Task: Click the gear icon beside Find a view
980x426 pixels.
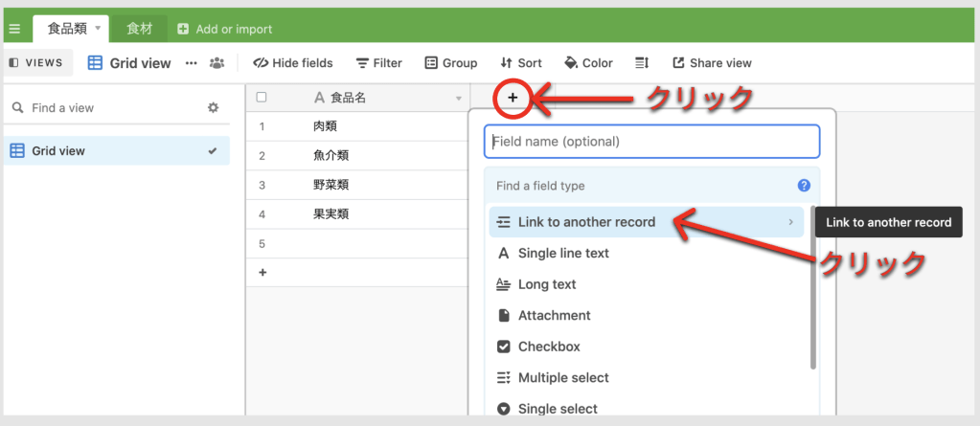Action: click(x=214, y=108)
